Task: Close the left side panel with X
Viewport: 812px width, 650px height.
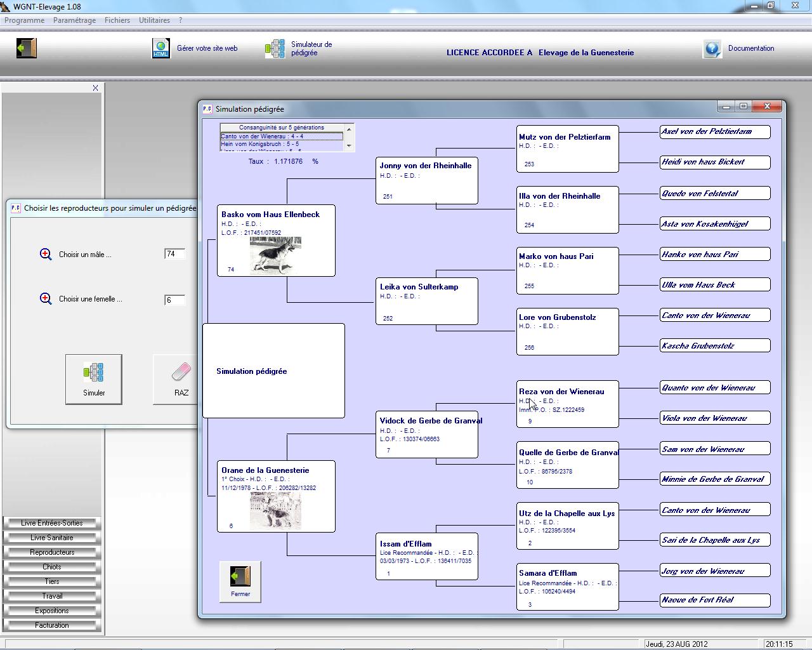Action: [x=95, y=88]
